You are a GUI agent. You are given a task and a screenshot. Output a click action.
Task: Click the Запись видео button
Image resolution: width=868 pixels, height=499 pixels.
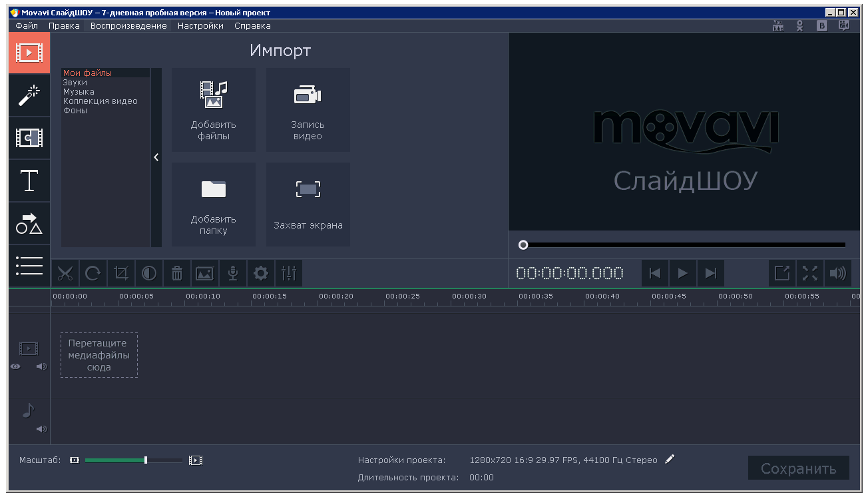tap(308, 110)
